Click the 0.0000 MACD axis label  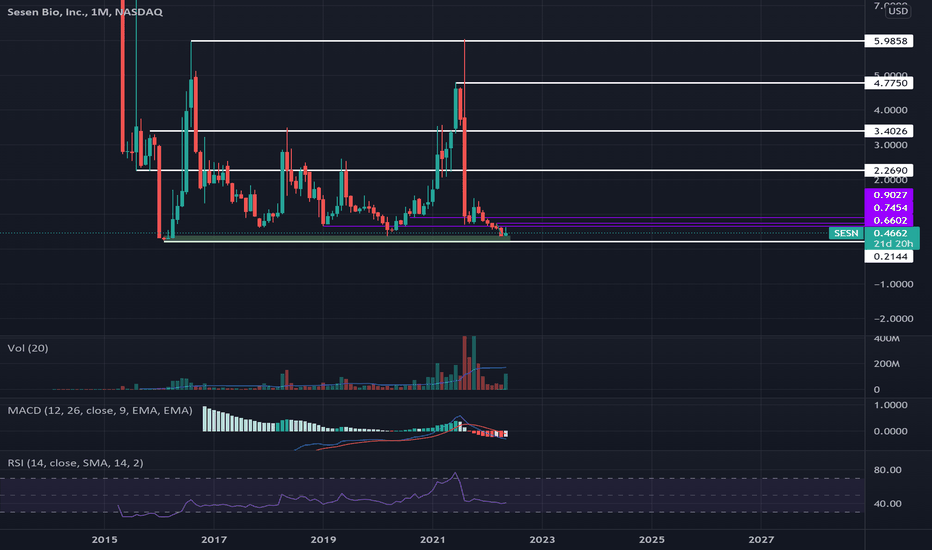(890, 431)
